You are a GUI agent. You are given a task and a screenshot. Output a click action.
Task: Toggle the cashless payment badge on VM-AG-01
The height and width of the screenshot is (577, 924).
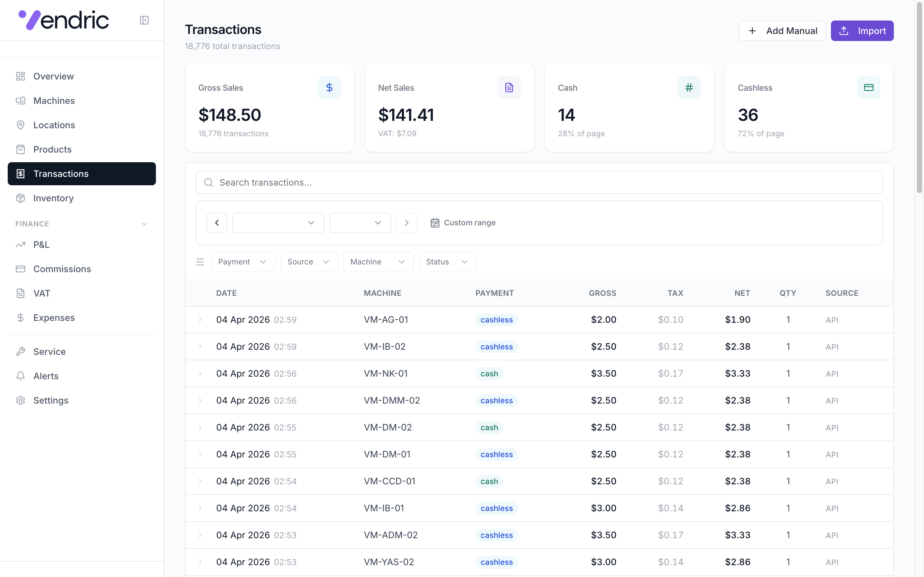[496, 320]
